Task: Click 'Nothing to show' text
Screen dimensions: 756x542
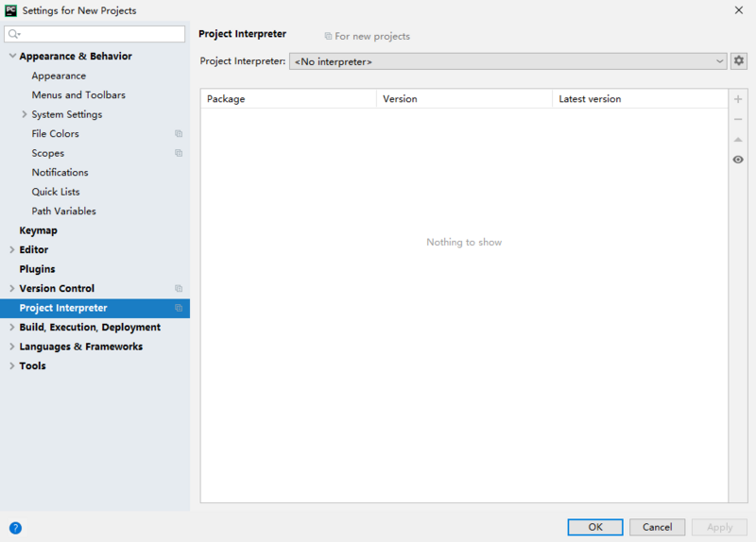Action: [464, 242]
